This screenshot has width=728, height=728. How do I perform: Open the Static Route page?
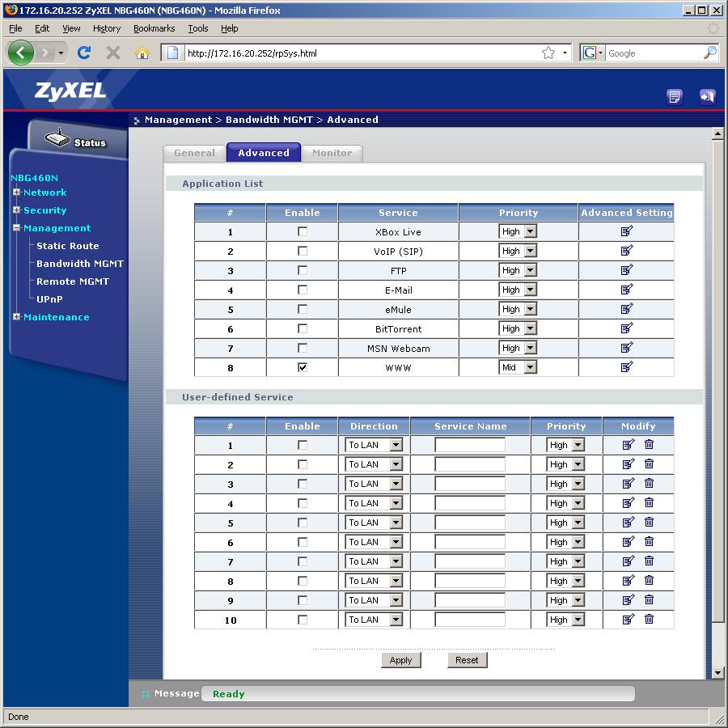tap(68, 246)
